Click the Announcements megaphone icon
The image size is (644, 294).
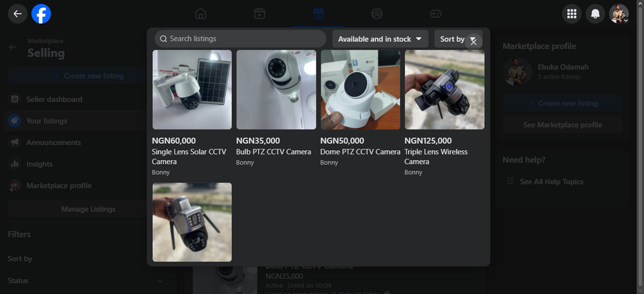[15, 142]
